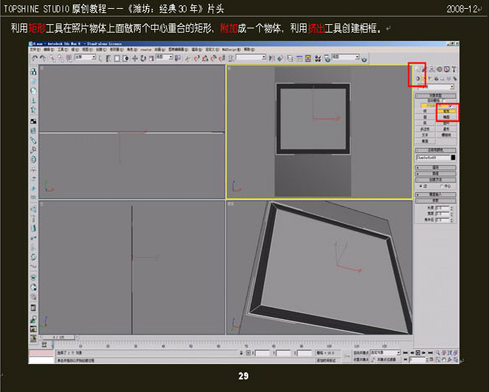Toggle the Start New Shape checkbox
Screen dimensions: 489x392
pyautogui.click(x=450, y=106)
